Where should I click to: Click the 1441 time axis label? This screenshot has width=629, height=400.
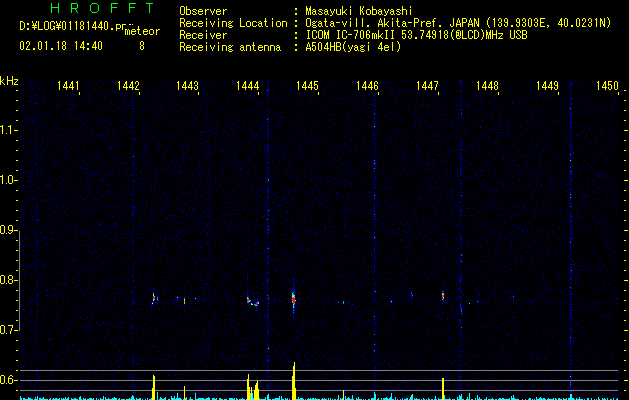pos(68,86)
